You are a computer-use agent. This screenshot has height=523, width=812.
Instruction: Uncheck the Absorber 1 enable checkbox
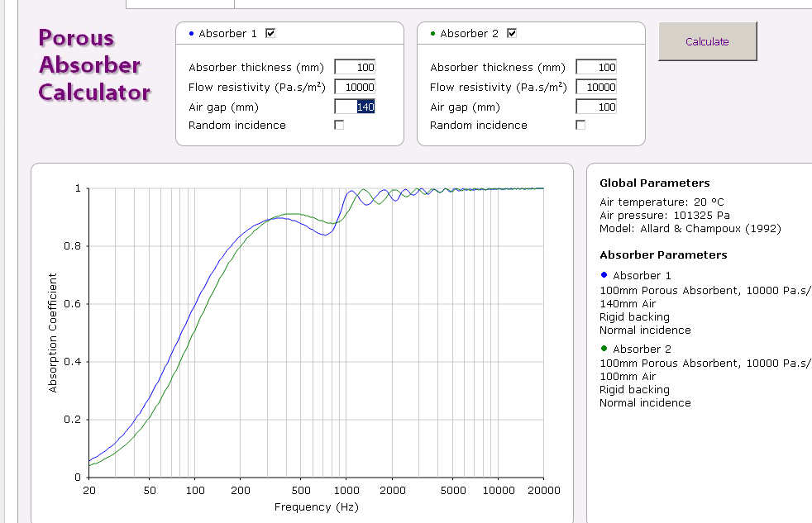(270, 33)
